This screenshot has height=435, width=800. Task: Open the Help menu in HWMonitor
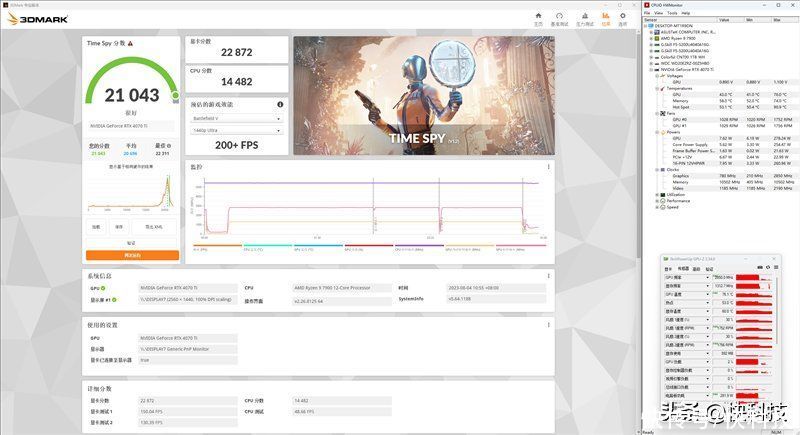(685, 13)
